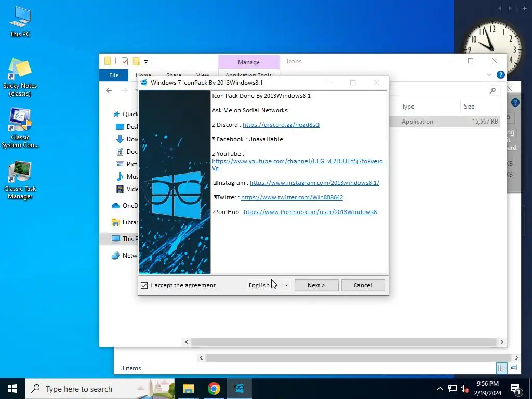532x399 pixels.
Task: Open Sticky Notes (classic) desktop shortcut
Action: 20,77
